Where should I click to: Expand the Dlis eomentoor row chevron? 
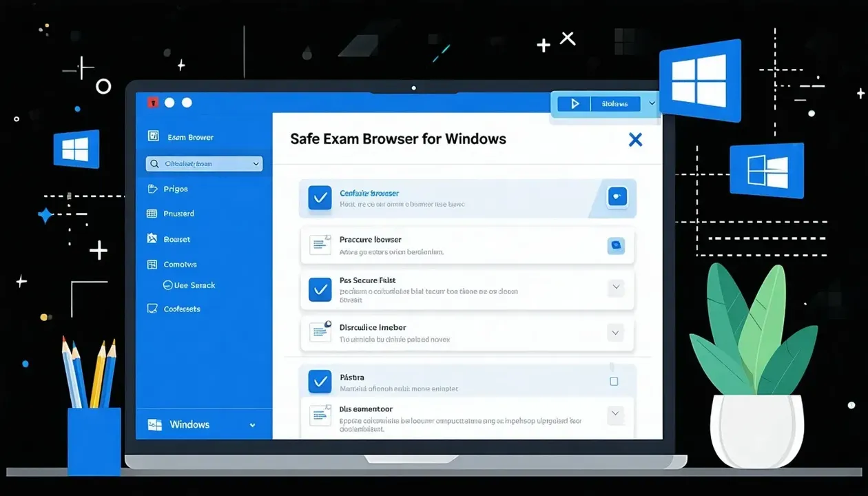point(616,414)
